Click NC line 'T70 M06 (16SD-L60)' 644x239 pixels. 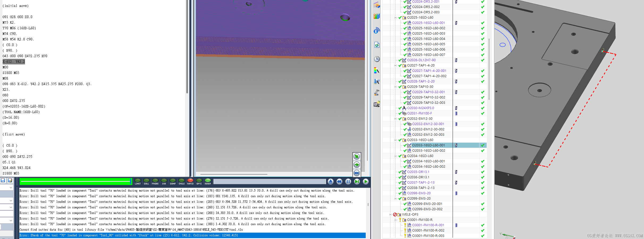[x=19, y=28]
